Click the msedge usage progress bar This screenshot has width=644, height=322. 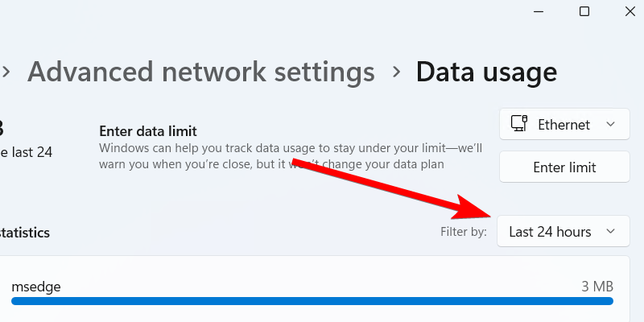point(312,301)
